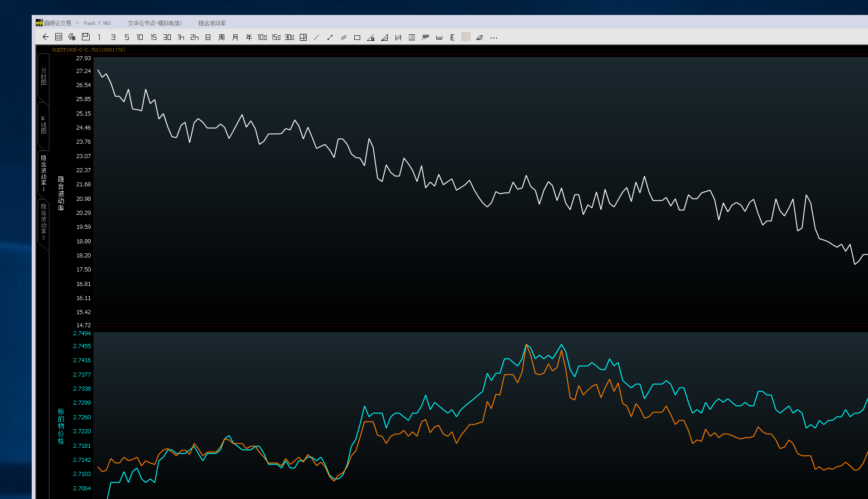Select the arrow segment drawing tool

tap(330, 38)
